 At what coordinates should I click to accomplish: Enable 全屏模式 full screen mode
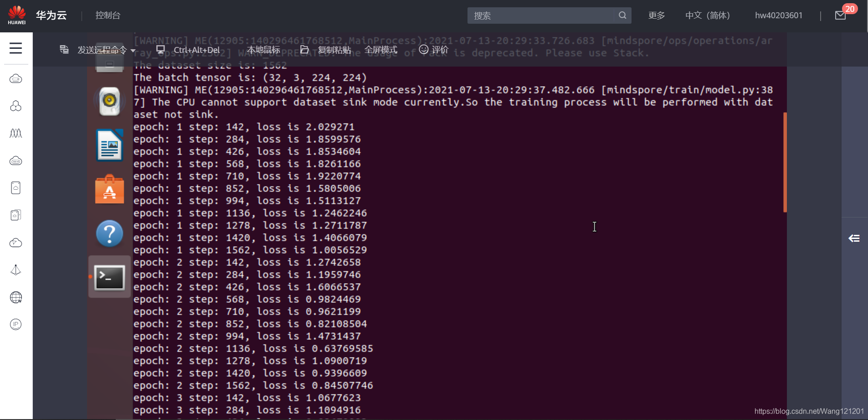pos(381,50)
